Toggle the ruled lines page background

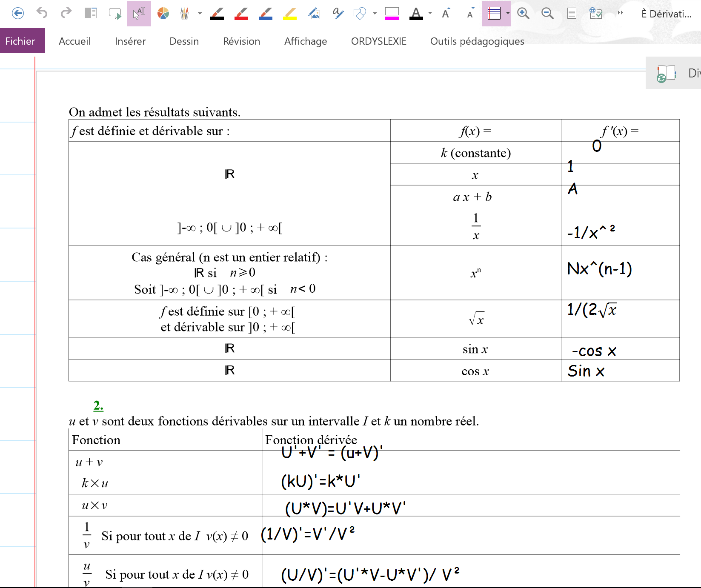494,14
